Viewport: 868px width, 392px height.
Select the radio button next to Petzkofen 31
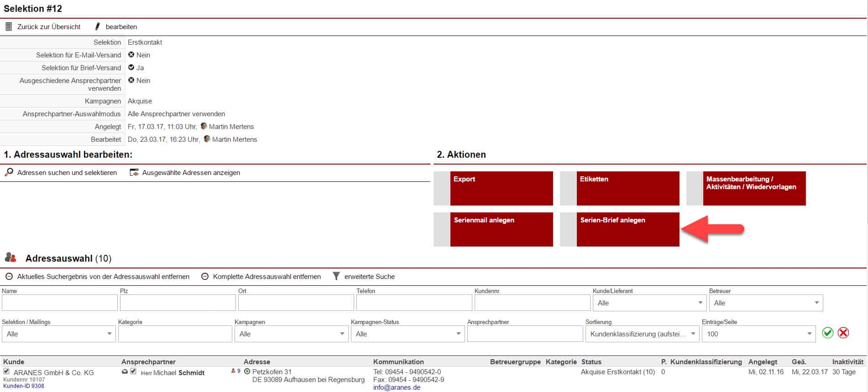[247, 371]
